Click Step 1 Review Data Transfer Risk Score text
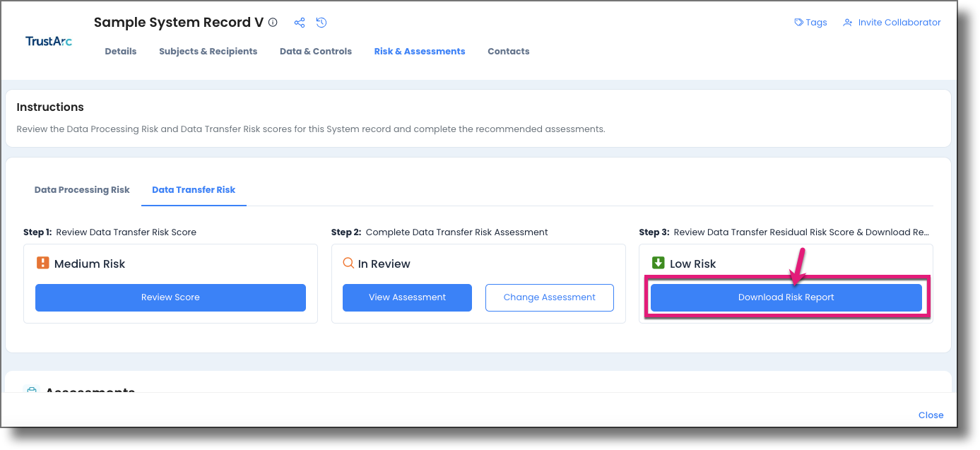 [110, 232]
